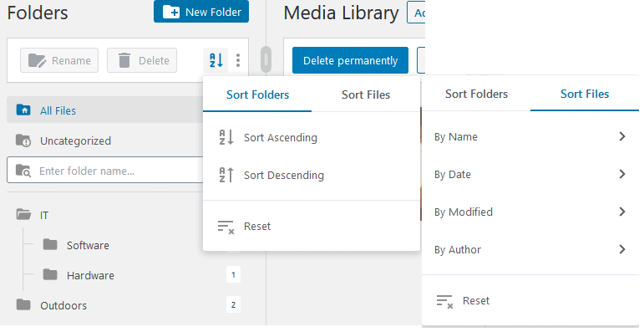Click the Delete folder button
This screenshot has width=644, height=332.
[142, 60]
